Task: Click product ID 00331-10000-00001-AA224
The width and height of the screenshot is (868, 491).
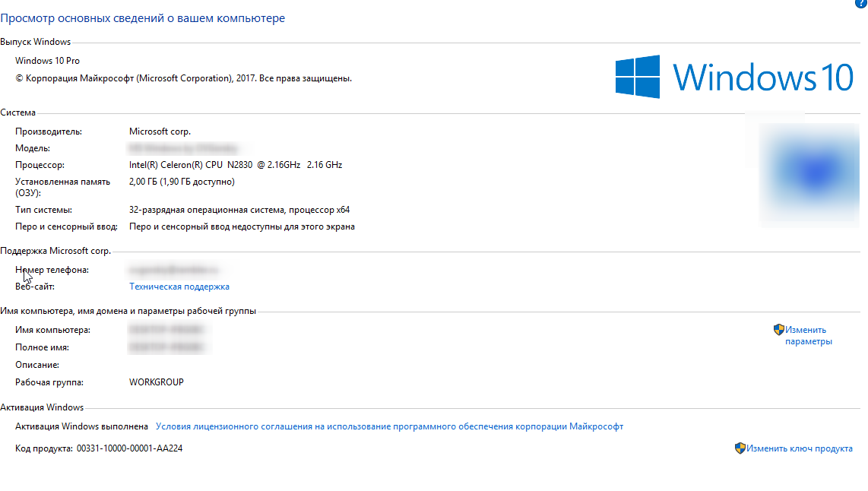Action: click(x=129, y=448)
